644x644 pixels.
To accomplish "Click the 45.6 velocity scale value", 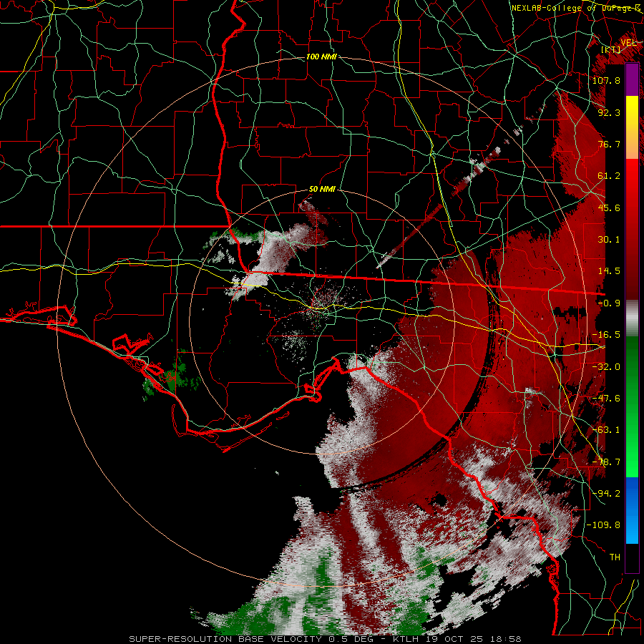I will [x=609, y=208].
